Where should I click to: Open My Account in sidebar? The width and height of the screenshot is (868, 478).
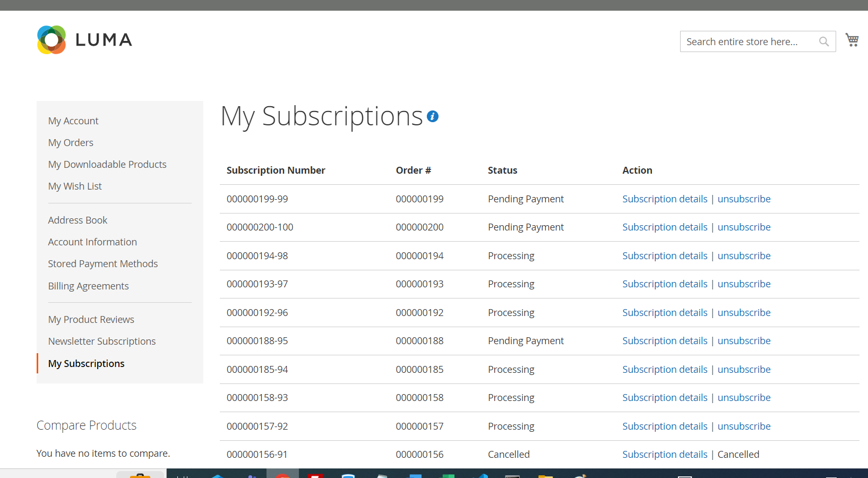73,121
